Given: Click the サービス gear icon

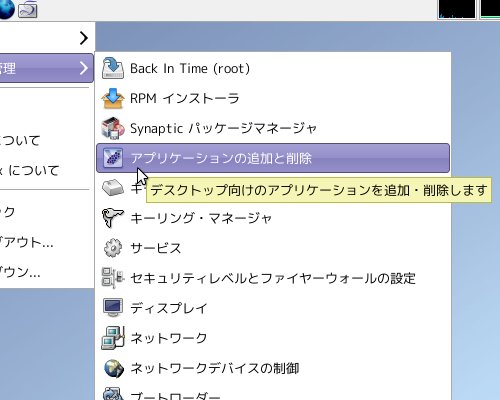Looking at the screenshot, I should pyautogui.click(x=113, y=248).
